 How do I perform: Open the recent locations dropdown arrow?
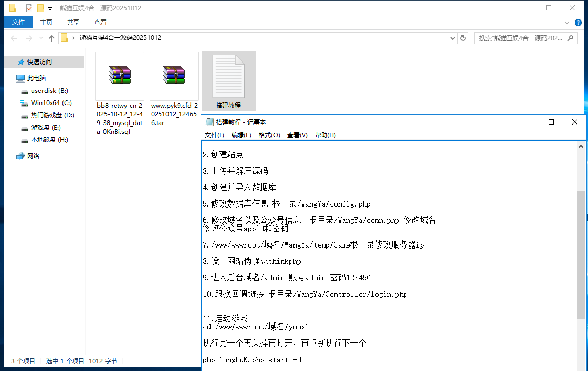point(40,38)
